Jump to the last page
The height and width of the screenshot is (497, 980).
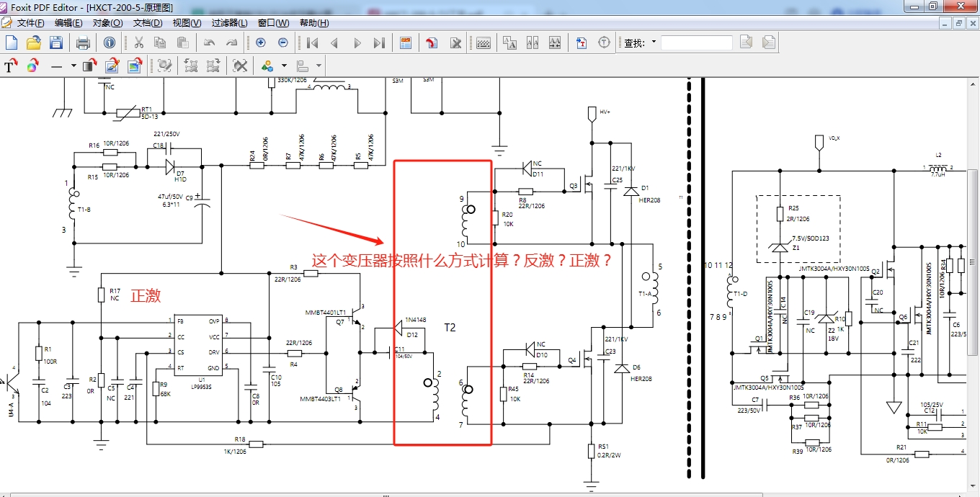coord(379,43)
